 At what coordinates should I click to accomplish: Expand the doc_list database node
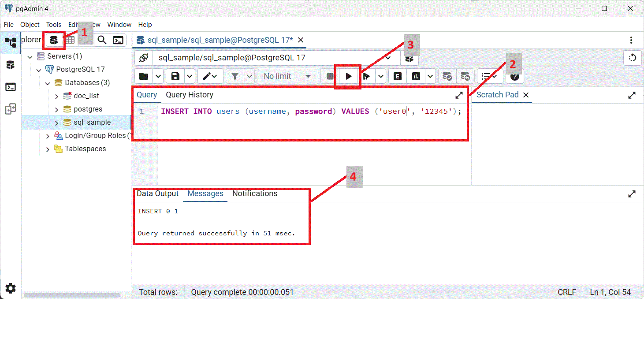[x=56, y=96]
